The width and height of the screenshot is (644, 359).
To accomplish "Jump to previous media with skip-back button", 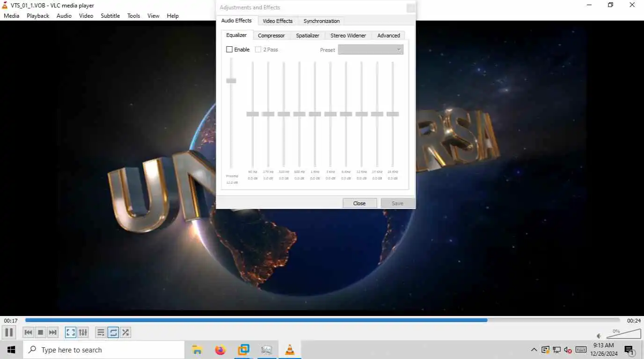I will click(28, 332).
